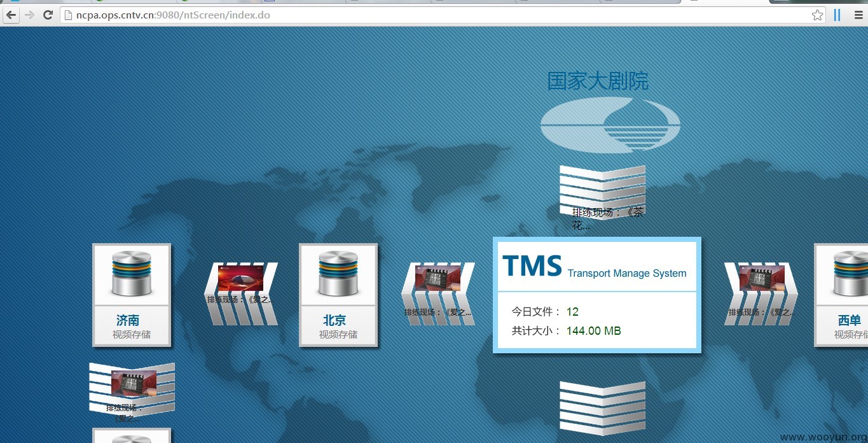Viewport: 868px width, 443px height.
Task: Click the 排练现场：《茶花... caption text
Action: pos(607,218)
